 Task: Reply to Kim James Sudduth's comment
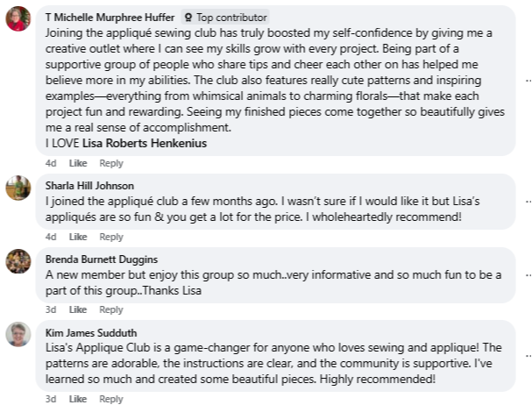click(x=111, y=399)
